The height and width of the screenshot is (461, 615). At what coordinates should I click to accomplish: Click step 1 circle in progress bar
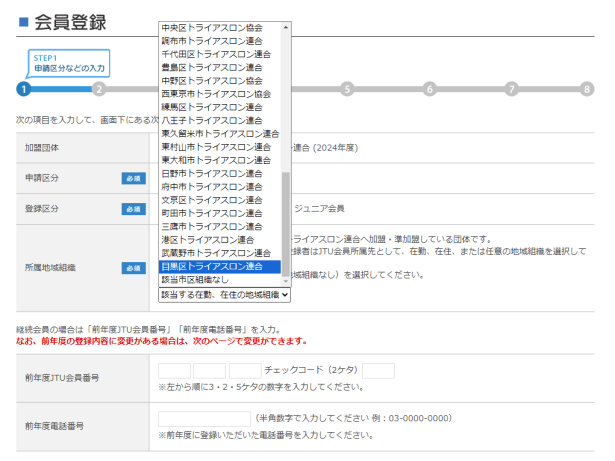[22, 89]
